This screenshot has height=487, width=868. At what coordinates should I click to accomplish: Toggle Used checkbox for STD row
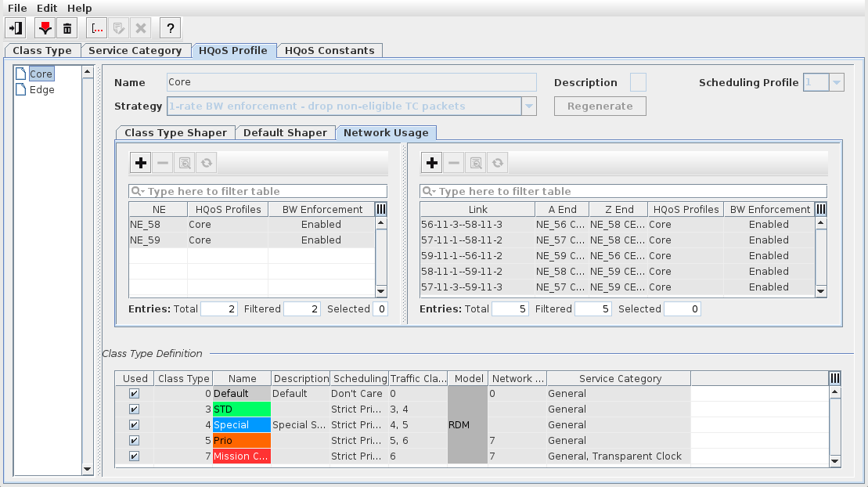tap(134, 409)
